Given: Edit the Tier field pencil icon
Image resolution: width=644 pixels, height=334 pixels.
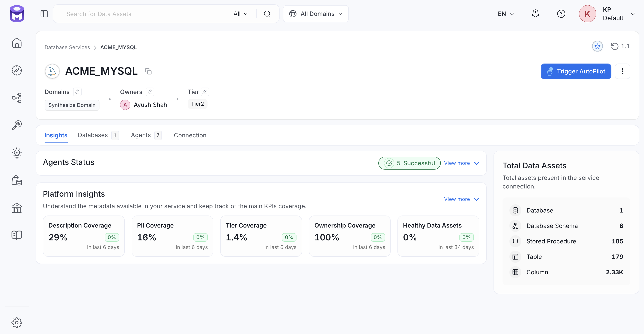Looking at the screenshot, I should click(x=205, y=92).
